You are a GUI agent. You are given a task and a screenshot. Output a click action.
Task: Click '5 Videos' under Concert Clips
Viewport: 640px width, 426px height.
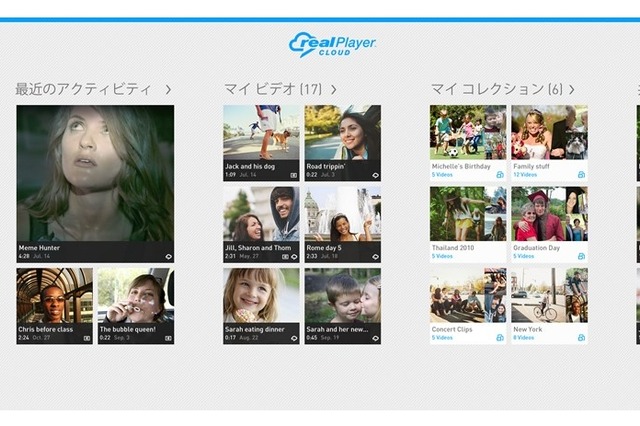(442, 337)
